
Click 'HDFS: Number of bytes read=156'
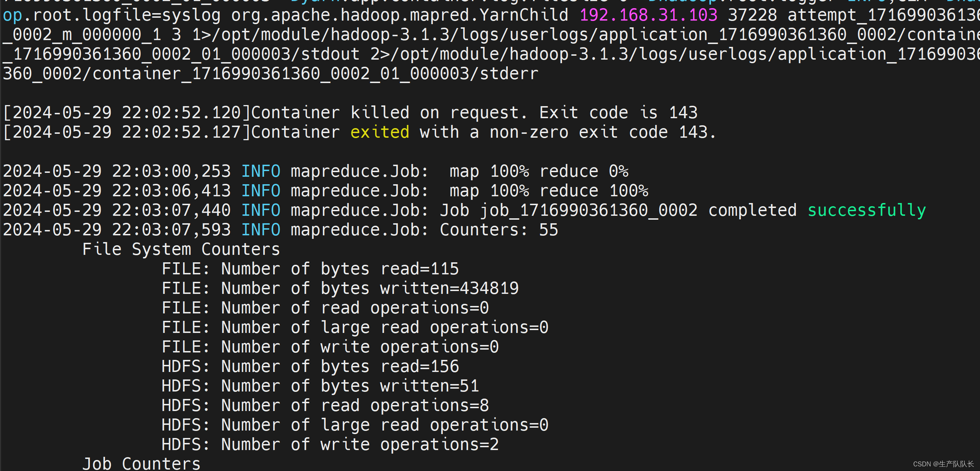pyautogui.click(x=310, y=366)
